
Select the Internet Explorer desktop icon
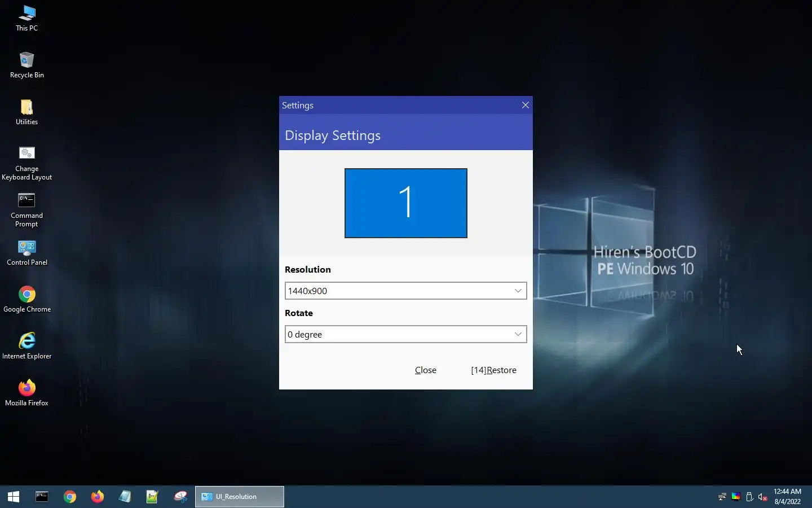(x=27, y=346)
